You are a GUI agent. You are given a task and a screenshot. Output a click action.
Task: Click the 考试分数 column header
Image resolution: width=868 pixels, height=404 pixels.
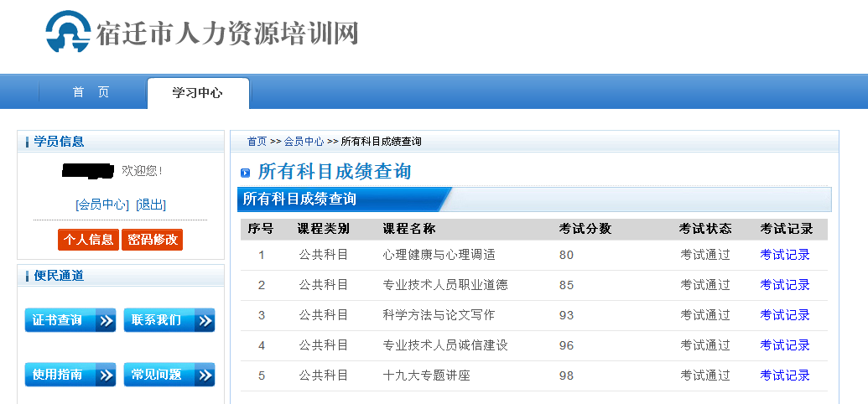pos(585,229)
